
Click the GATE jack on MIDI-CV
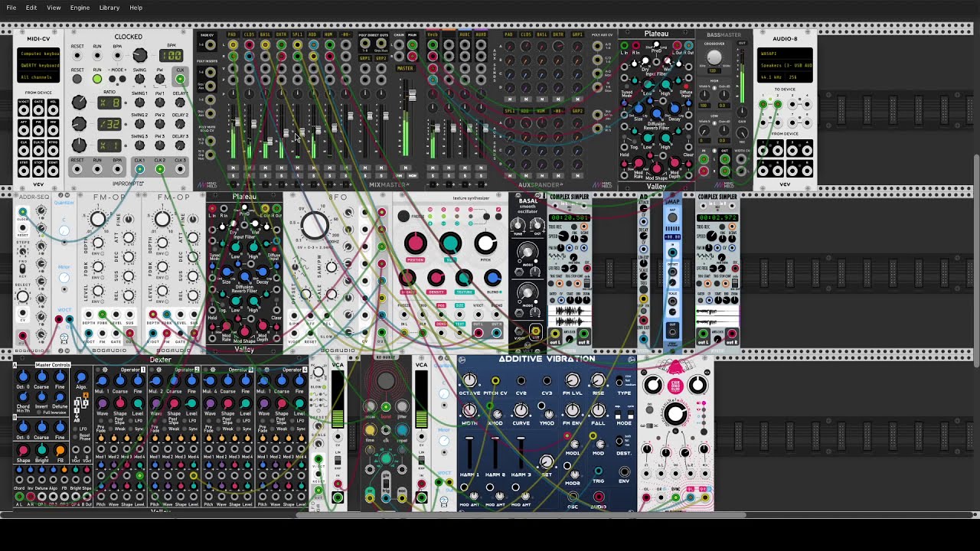click(38, 110)
